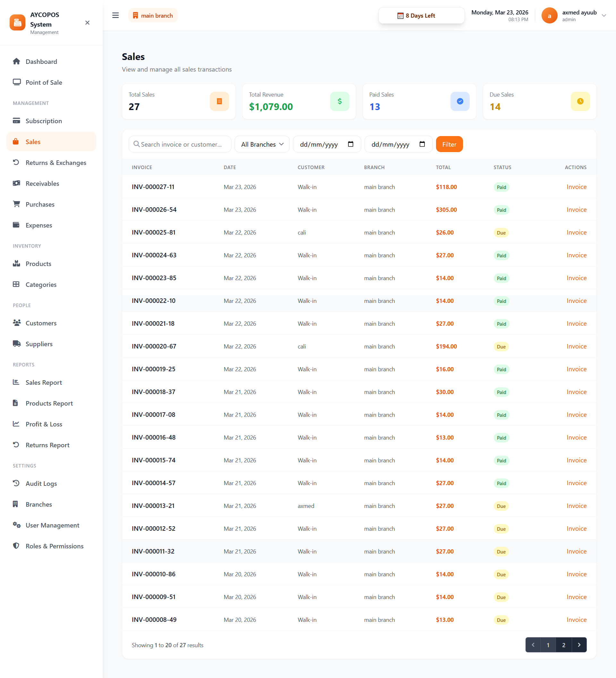Open the Receivables money icon
616x678 pixels.
pyautogui.click(x=16, y=183)
